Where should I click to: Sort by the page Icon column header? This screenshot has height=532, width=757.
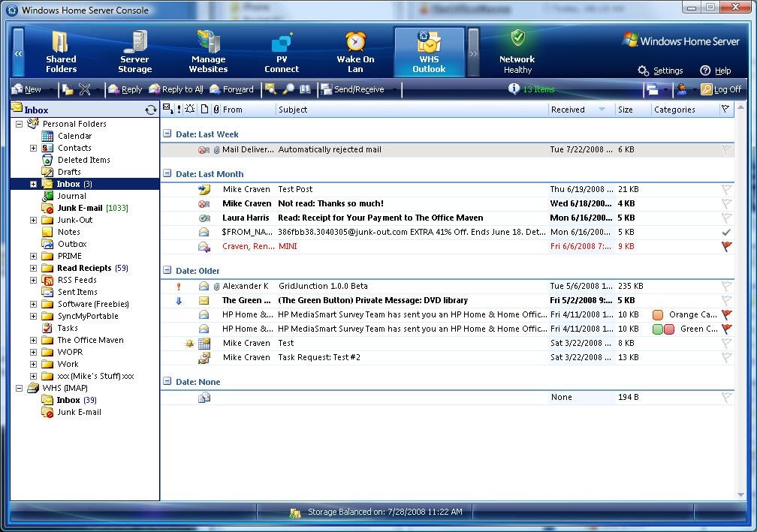(x=205, y=109)
